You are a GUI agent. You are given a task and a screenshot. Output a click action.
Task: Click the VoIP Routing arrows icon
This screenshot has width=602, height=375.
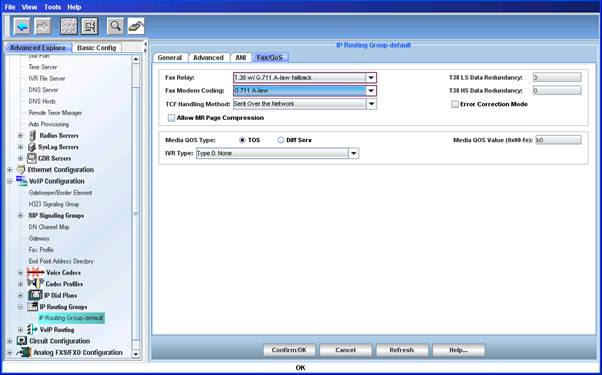click(33, 329)
